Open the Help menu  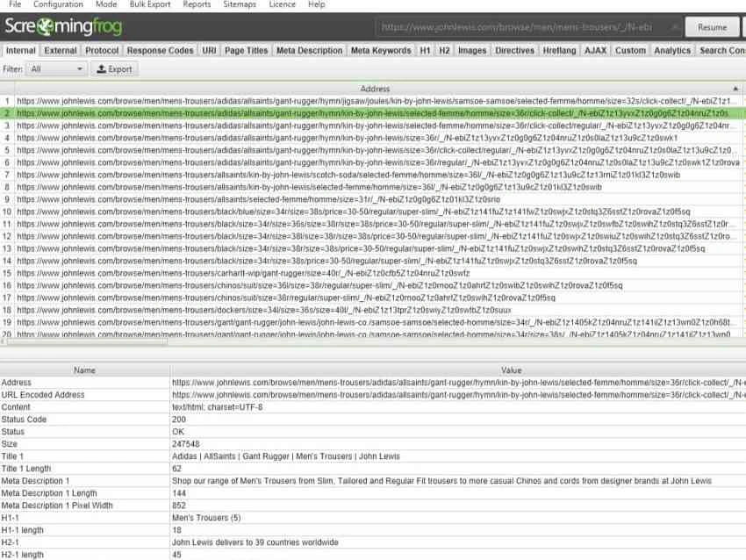coord(316,4)
